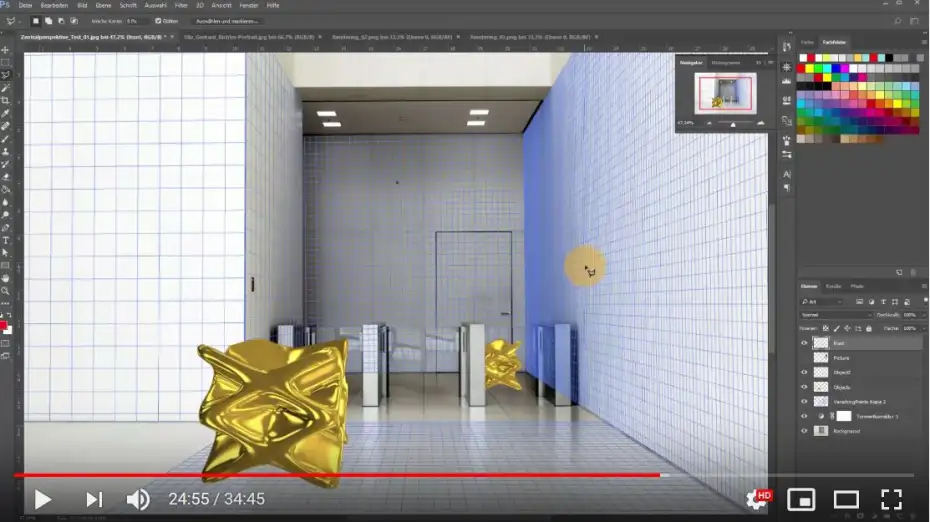
Task: Select the Type tool
Action: coord(5,240)
